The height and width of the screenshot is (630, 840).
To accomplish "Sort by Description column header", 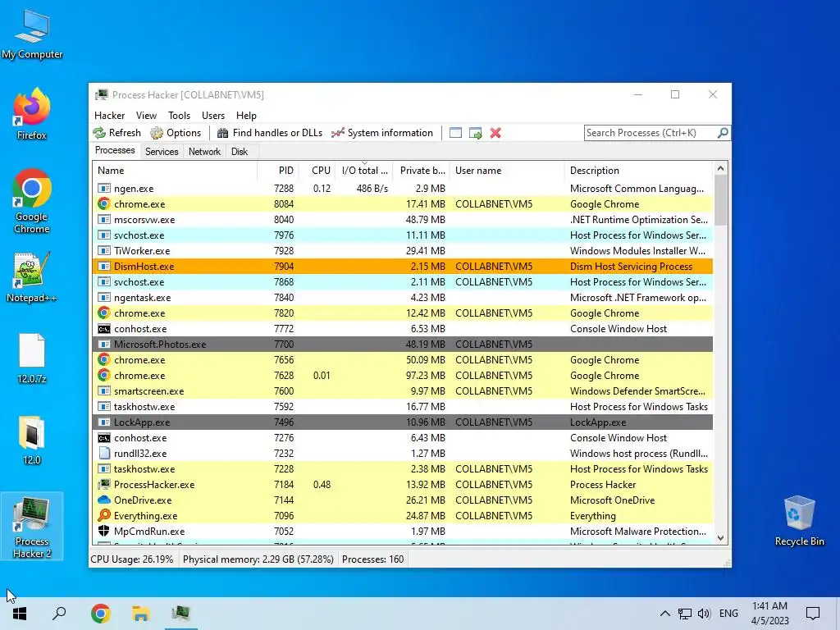I will [x=638, y=171].
